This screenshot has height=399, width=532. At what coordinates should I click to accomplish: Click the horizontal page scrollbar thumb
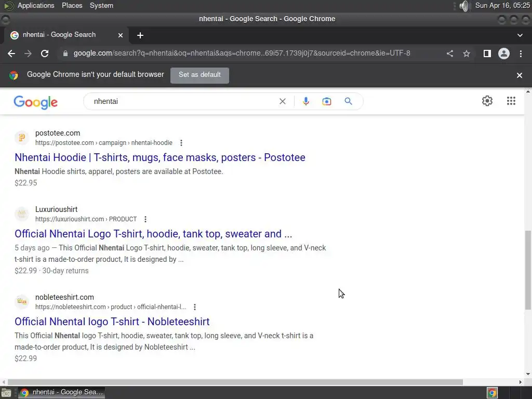tap(235, 382)
